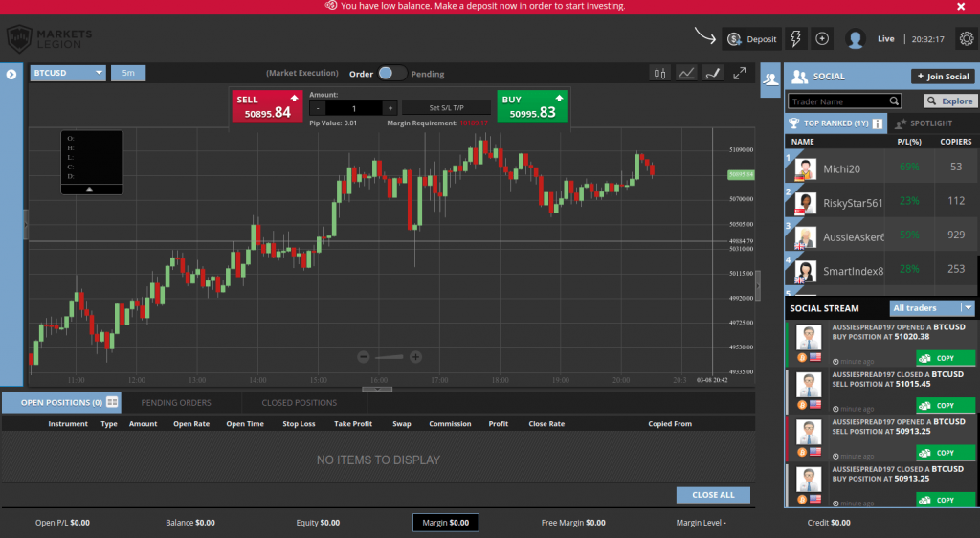The height and width of the screenshot is (538, 980).
Task: Switch to OPEN POSITIONS (0) tab
Action: (x=61, y=402)
